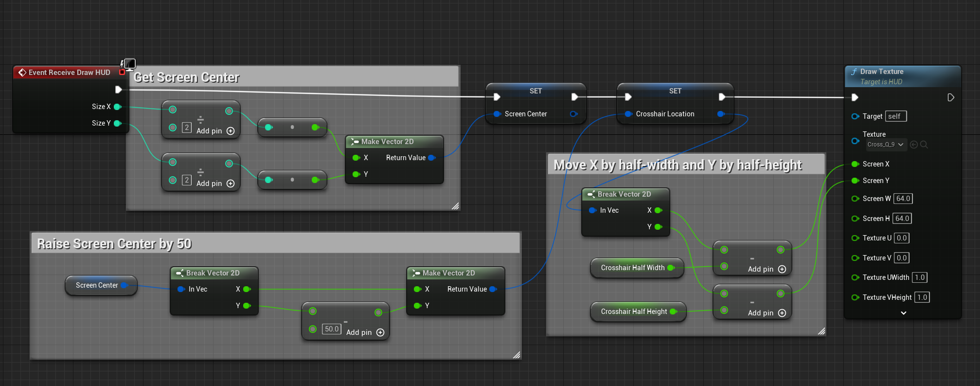This screenshot has height=386, width=980.
Task: Click the self field on Target pin
Action: click(896, 116)
